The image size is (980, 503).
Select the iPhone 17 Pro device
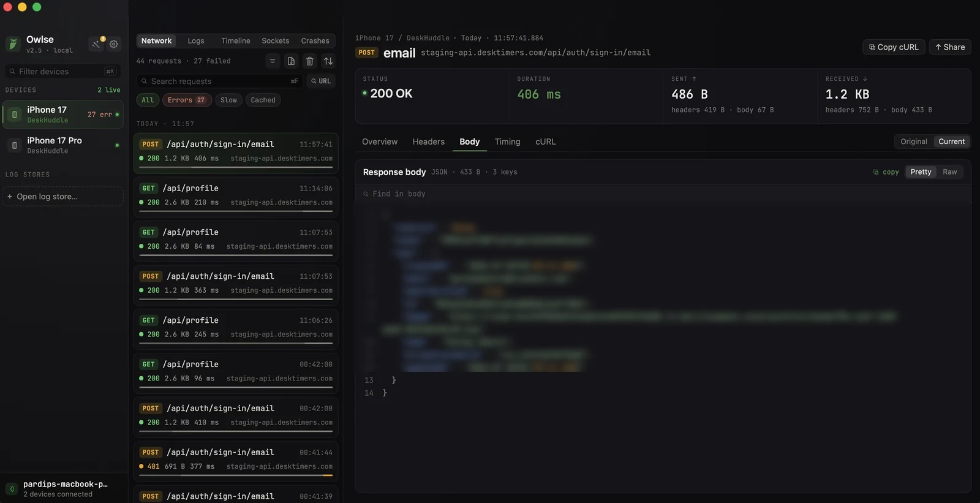[63, 145]
